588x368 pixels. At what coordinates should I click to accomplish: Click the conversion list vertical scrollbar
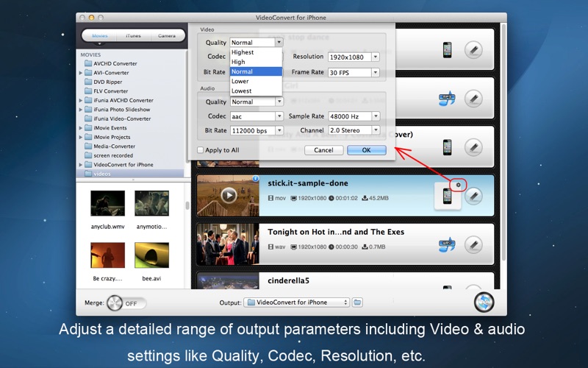[503, 143]
